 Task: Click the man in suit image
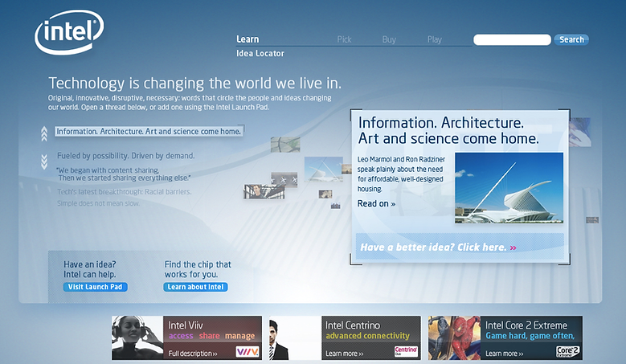(295, 338)
